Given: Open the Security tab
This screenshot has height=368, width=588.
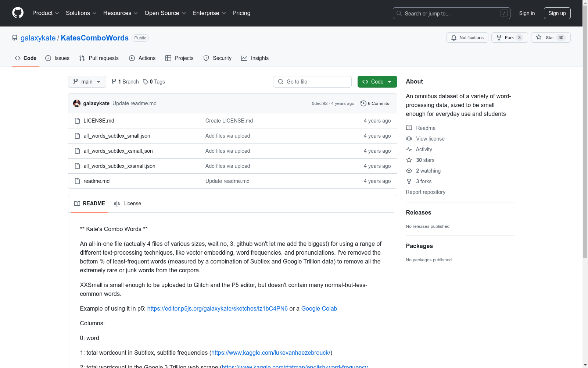Looking at the screenshot, I should (x=218, y=58).
